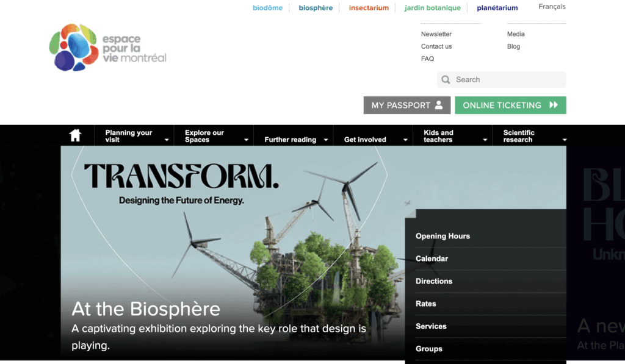Screen dimensions: 625x364
Task: Open Calendar in quick links
Action: [x=432, y=259]
